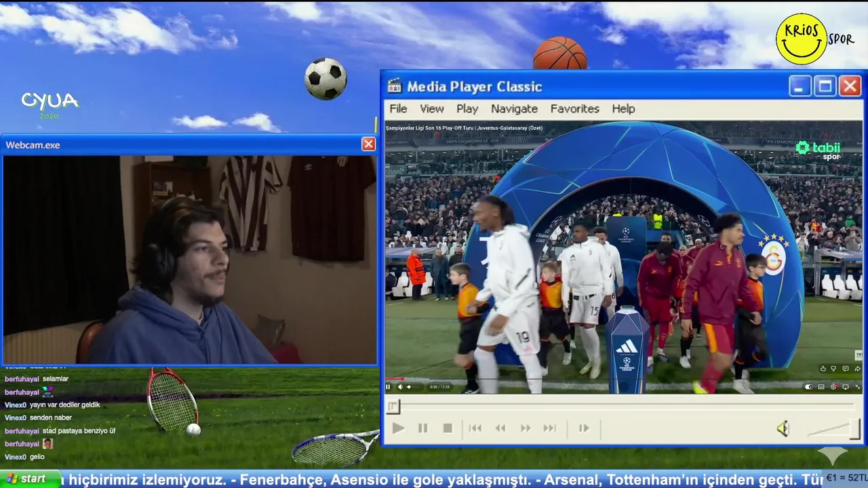Screen dimensions: 868x488
Task: Click the Stop button in player controls
Action: point(448,428)
